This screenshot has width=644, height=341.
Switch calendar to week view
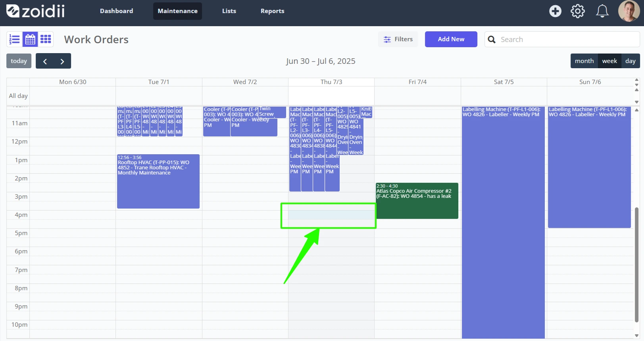pos(609,61)
